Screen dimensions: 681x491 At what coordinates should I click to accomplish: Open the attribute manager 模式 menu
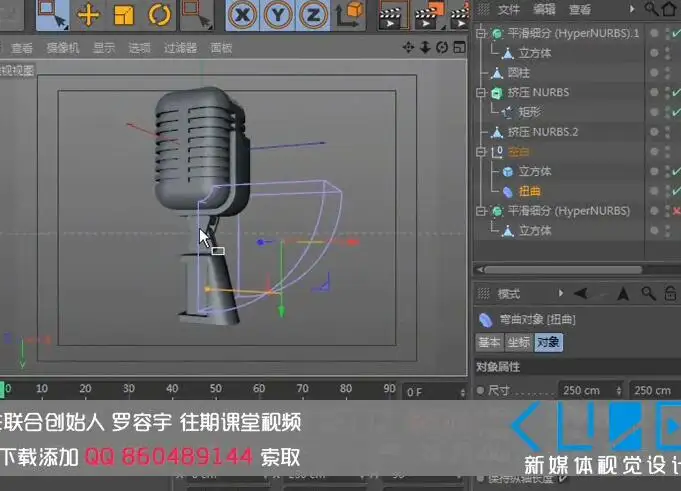point(509,294)
